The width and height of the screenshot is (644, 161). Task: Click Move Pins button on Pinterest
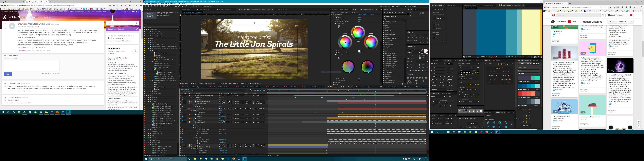pyautogui.click(x=612, y=22)
